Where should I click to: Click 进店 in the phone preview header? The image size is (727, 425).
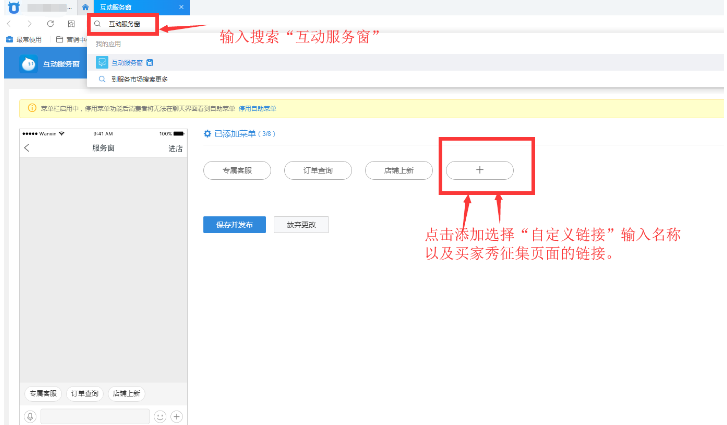175,148
